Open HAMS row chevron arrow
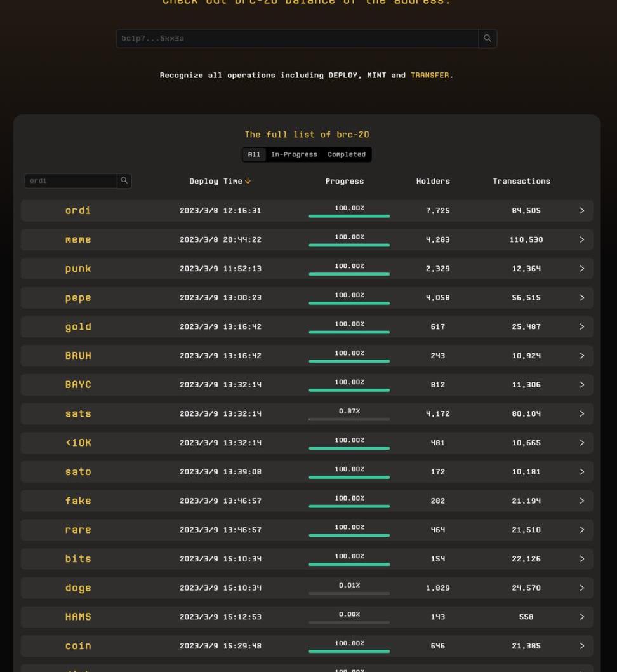Image resolution: width=617 pixels, height=672 pixels. point(581,617)
